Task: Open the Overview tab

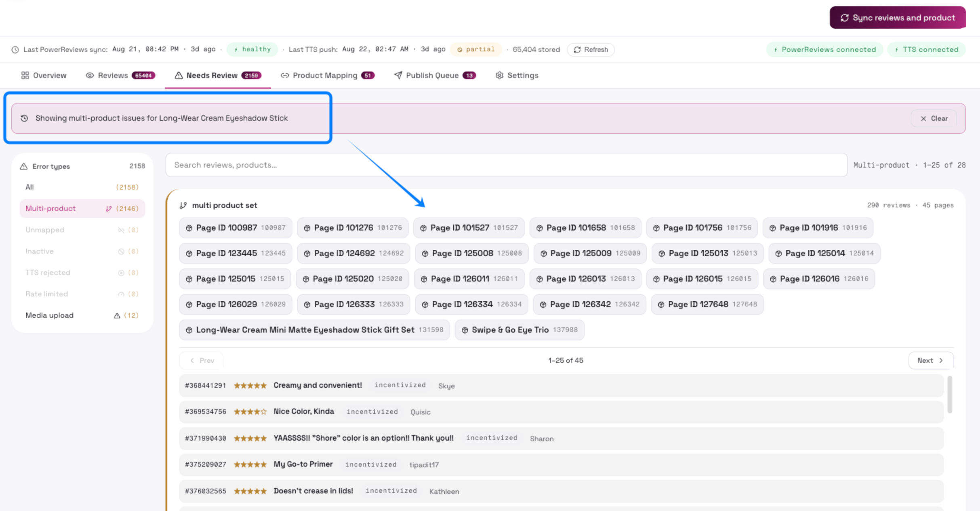Action: click(44, 76)
